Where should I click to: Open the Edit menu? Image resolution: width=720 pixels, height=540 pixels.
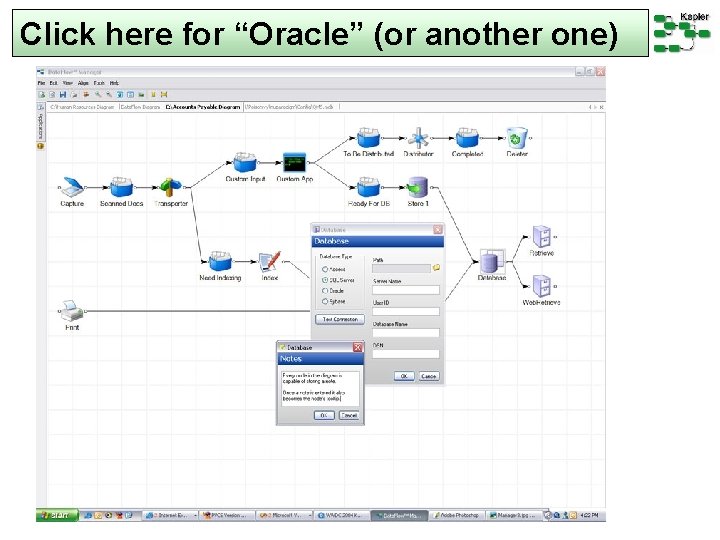click(x=54, y=83)
